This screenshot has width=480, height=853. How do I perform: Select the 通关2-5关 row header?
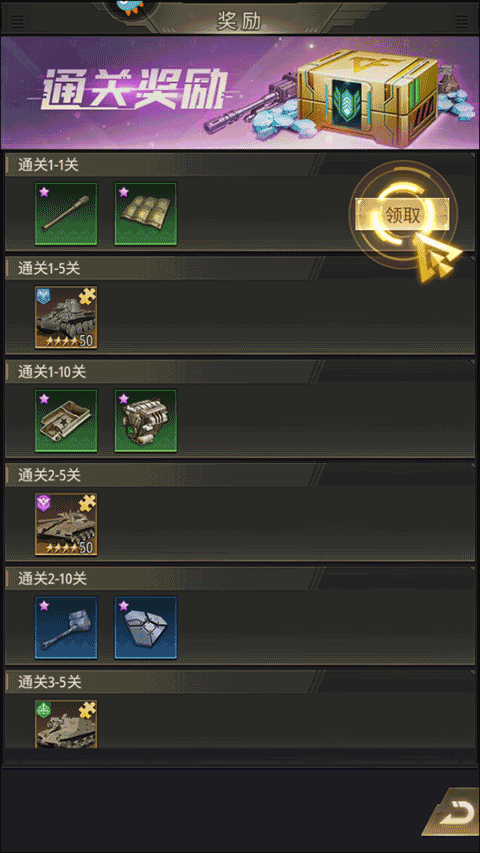point(240,474)
